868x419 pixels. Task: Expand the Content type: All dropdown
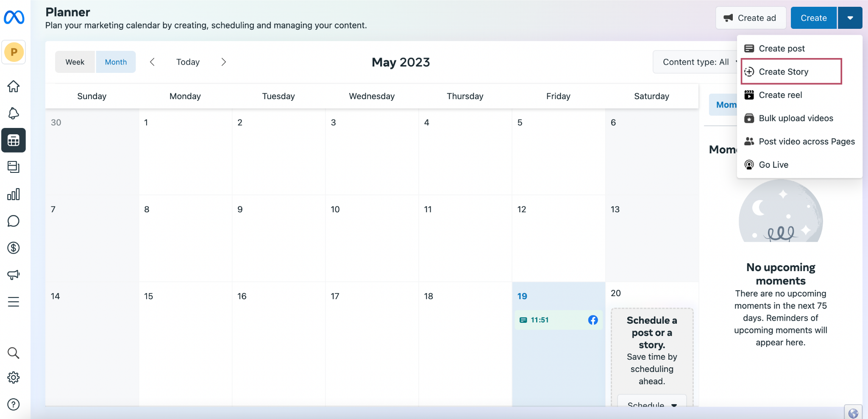click(696, 62)
